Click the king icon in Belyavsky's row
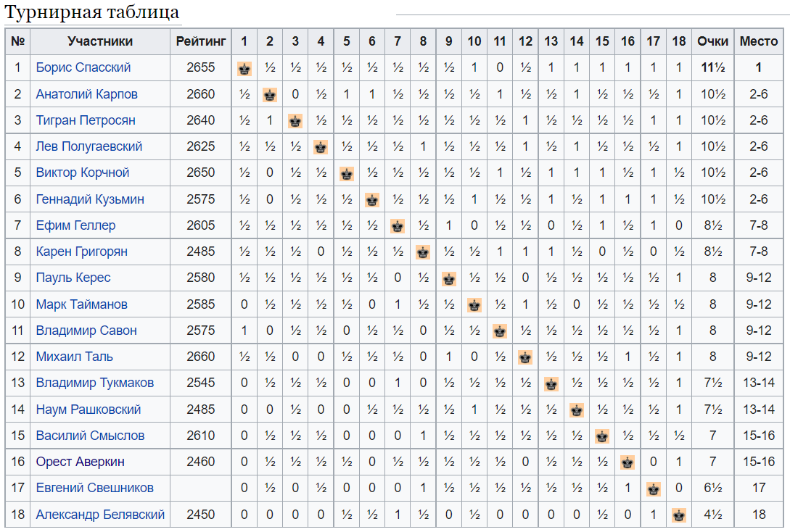This screenshot has height=532, width=790. pos(679,515)
